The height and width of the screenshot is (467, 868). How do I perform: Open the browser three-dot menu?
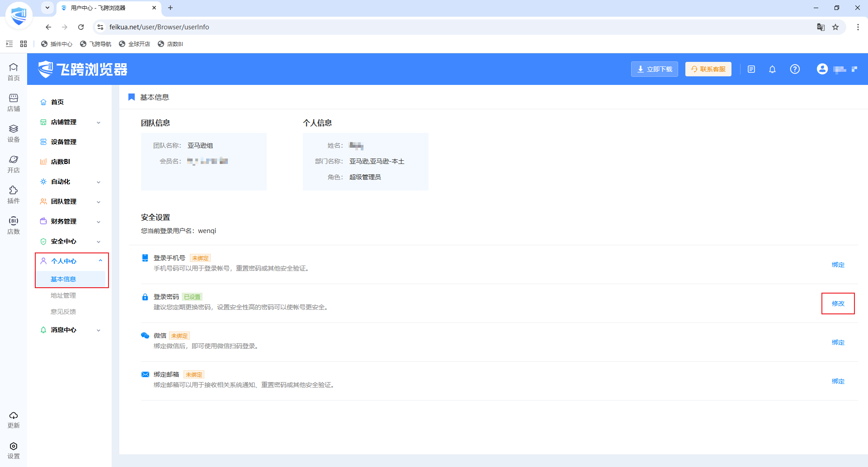click(x=858, y=27)
